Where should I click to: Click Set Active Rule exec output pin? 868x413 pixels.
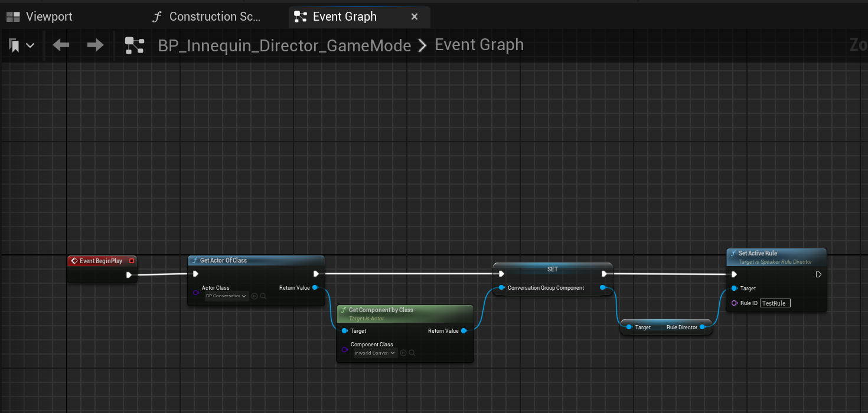pos(818,274)
